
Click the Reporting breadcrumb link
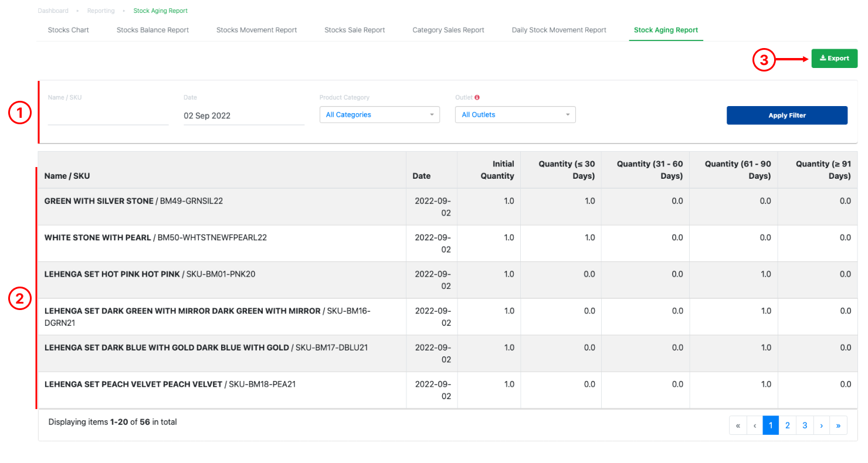click(x=101, y=11)
